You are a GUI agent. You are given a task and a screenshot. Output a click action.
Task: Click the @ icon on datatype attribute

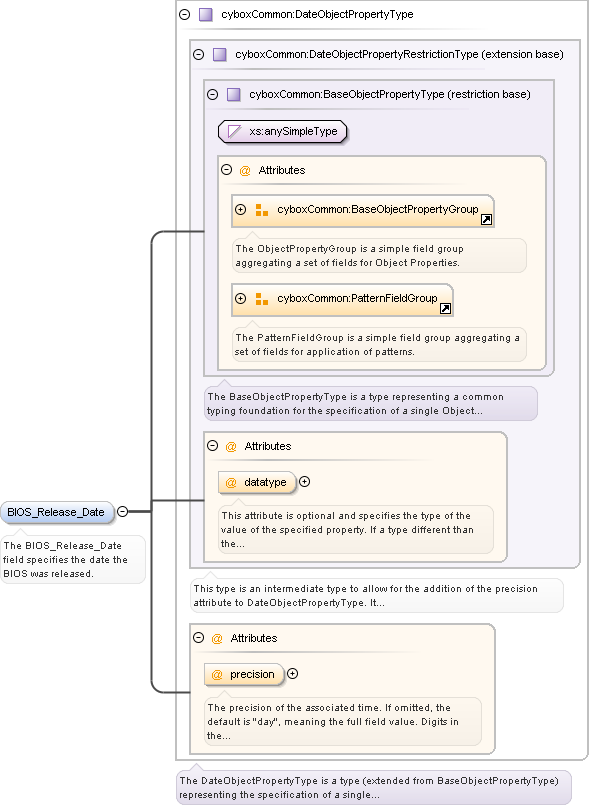coord(231,482)
